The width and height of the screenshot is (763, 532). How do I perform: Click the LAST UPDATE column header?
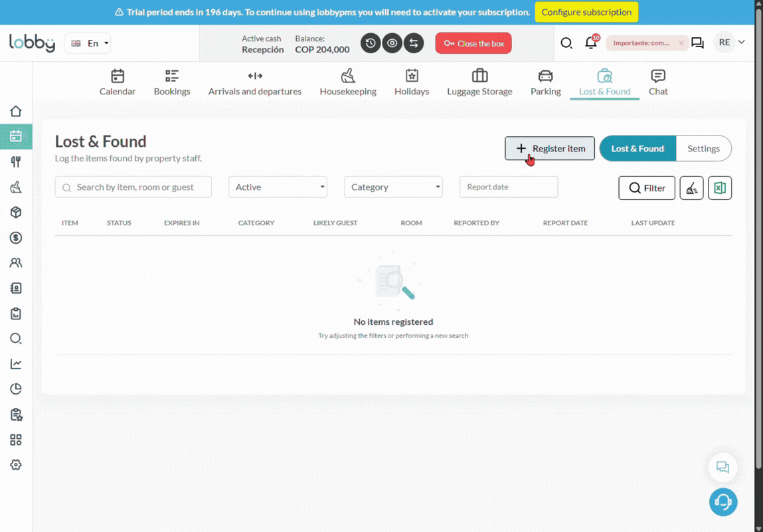tap(653, 223)
